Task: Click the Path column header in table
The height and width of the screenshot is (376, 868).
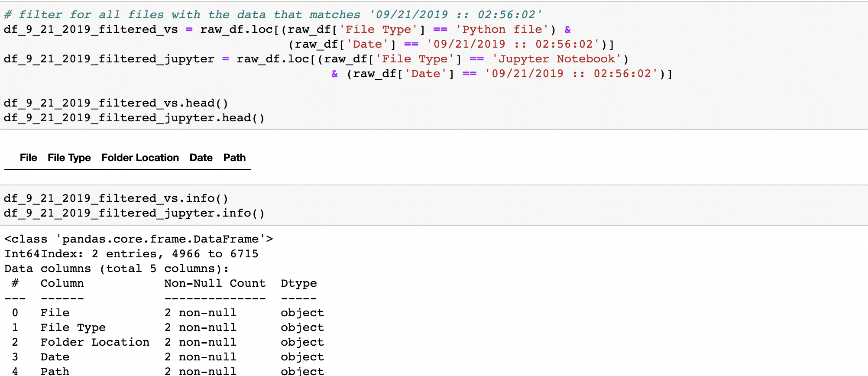Action: click(x=234, y=158)
